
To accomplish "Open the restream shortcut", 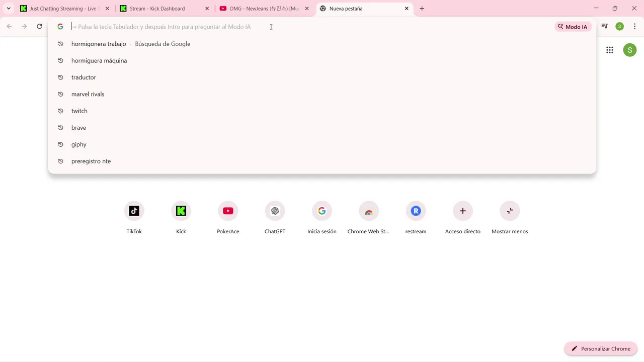I will tap(416, 211).
